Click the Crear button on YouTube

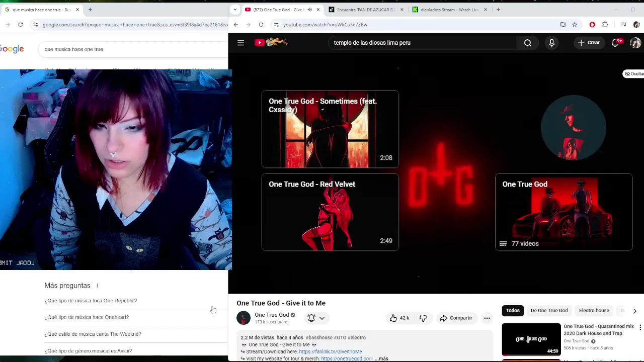point(589,43)
